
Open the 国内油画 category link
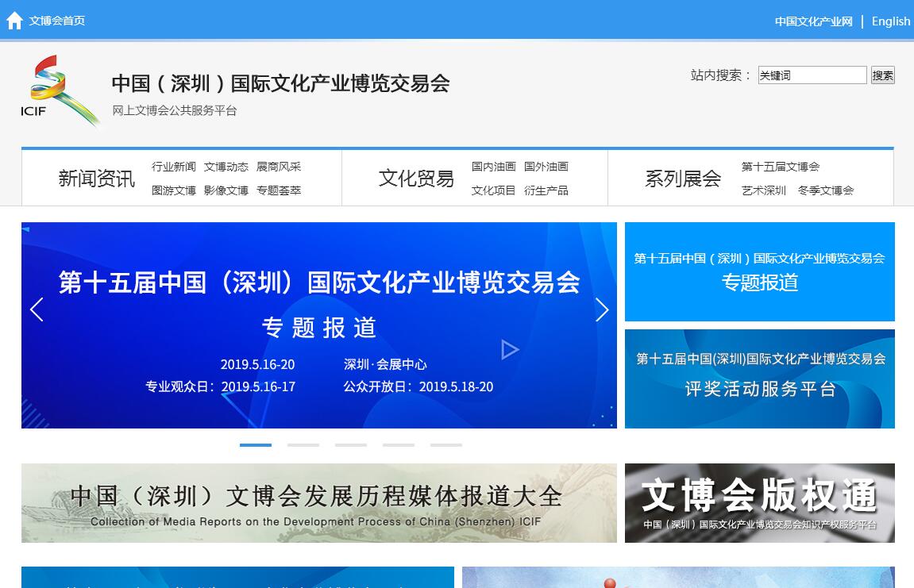(x=493, y=167)
